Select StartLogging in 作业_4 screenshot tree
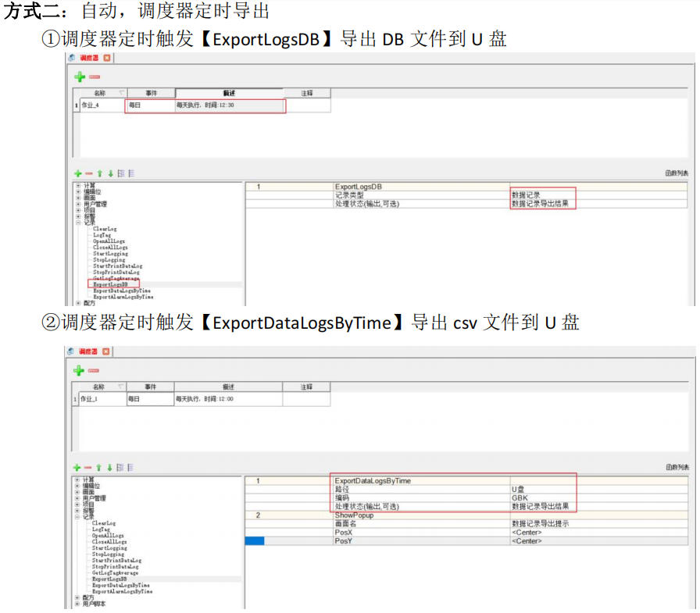The height and width of the screenshot is (613, 700). coord(110,254)
